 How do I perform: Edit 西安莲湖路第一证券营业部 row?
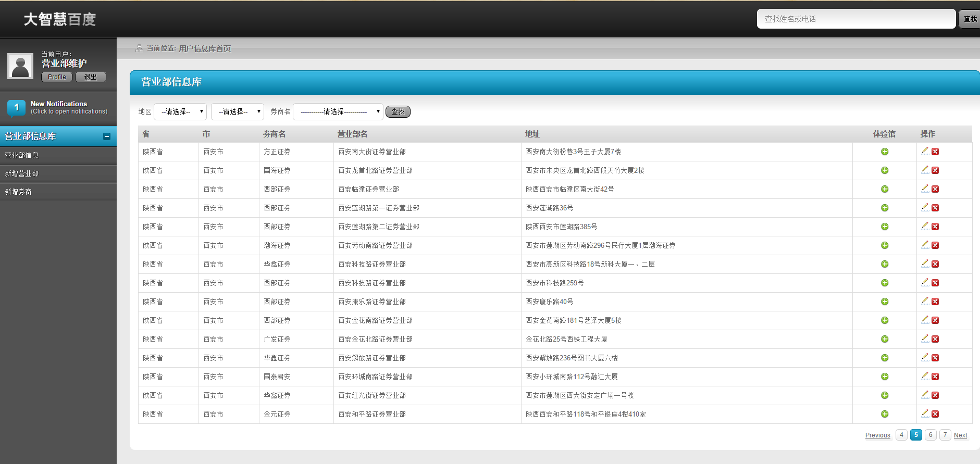(925, 207)
